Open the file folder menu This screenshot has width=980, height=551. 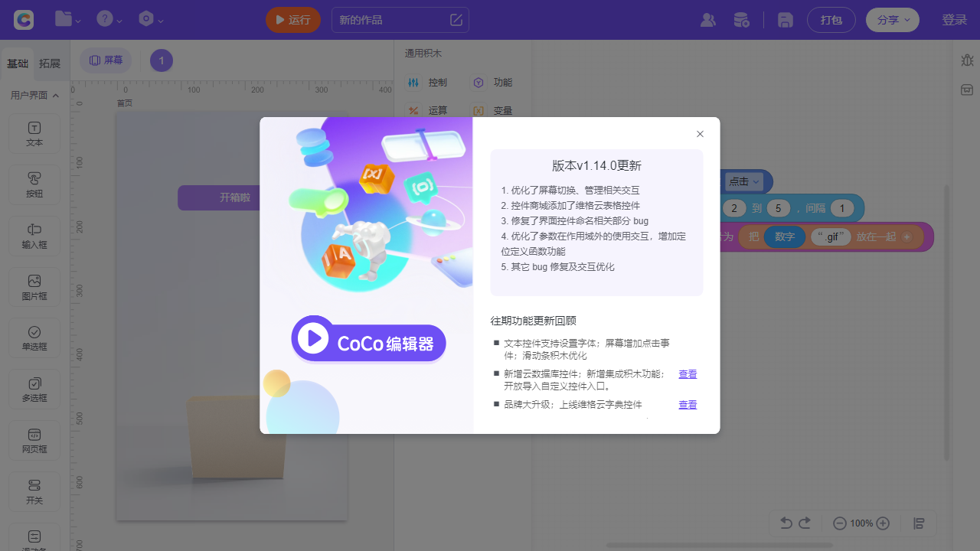(67, 20)
